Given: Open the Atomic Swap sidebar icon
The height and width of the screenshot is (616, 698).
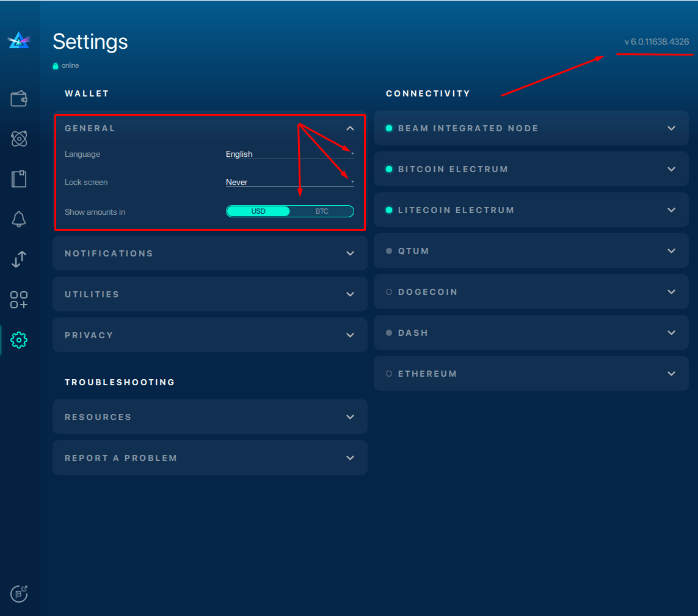Looking at the screenshot, I should point(19,139).
